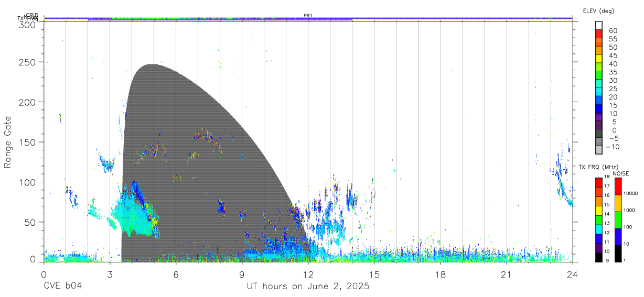Click the 35 label on ELEV scale
Screen dimensions: 644x297
[x=613, y=72]
